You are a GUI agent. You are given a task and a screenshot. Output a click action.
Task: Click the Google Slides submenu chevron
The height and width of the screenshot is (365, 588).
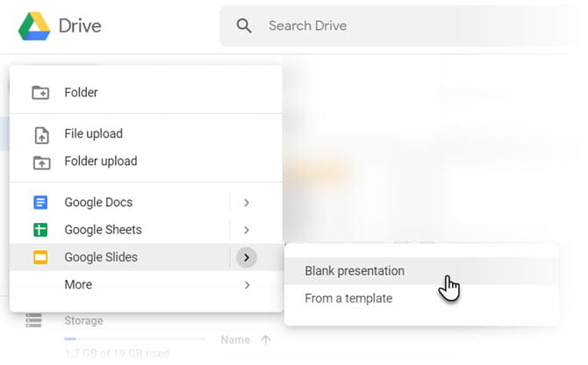pos(247,257)
